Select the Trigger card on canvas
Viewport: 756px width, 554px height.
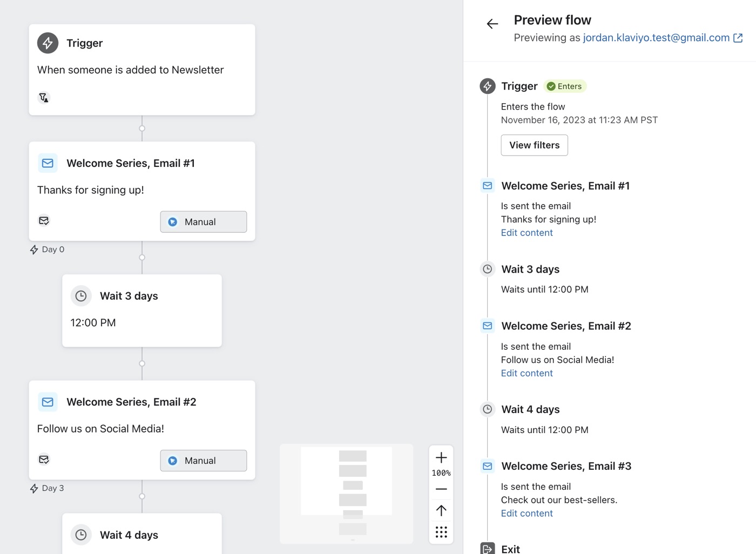pyautogui.click(x=141, y=69)
